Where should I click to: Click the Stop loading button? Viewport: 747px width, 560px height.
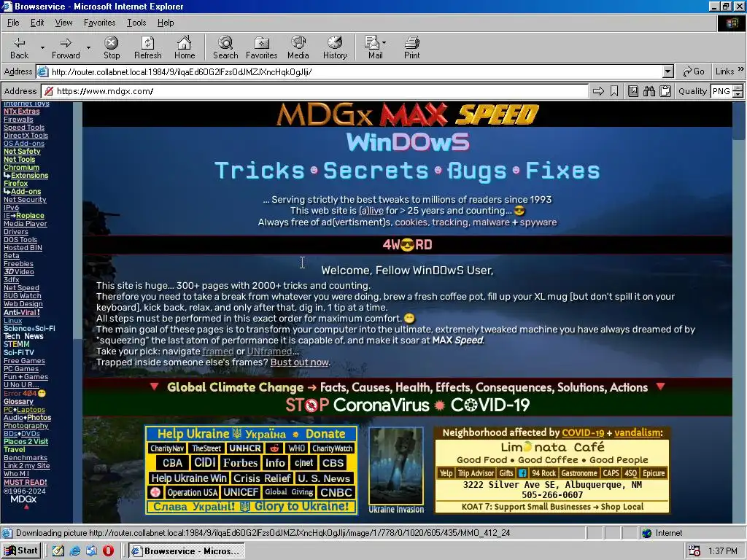click(112, 48)
